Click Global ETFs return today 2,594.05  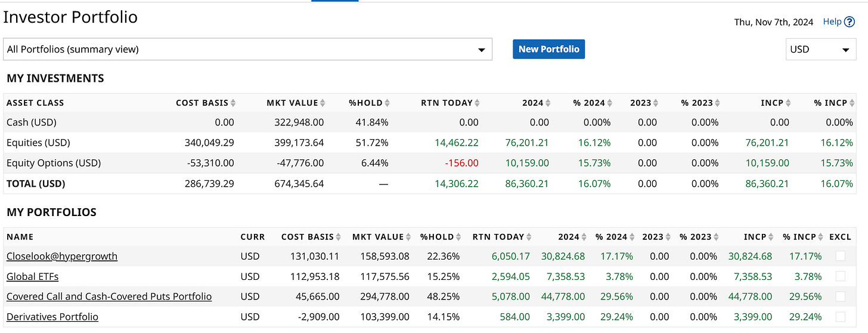510,276
